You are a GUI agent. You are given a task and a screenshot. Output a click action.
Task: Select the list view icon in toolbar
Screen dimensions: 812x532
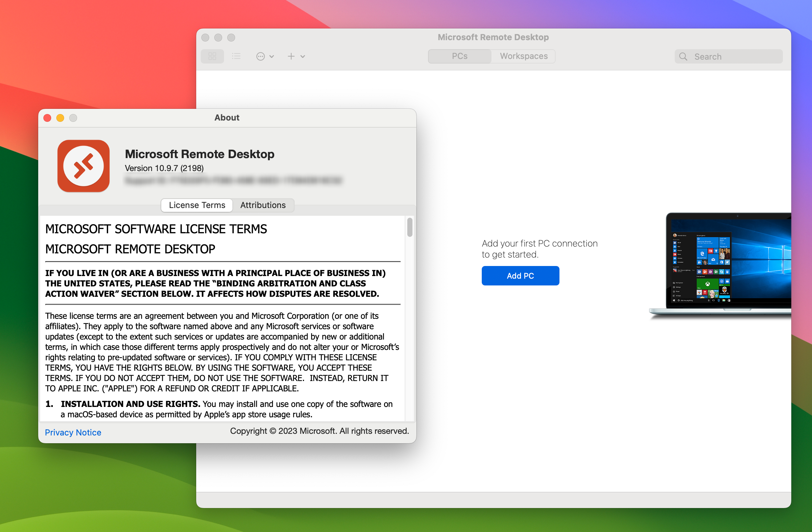click(x=236, y=56)
